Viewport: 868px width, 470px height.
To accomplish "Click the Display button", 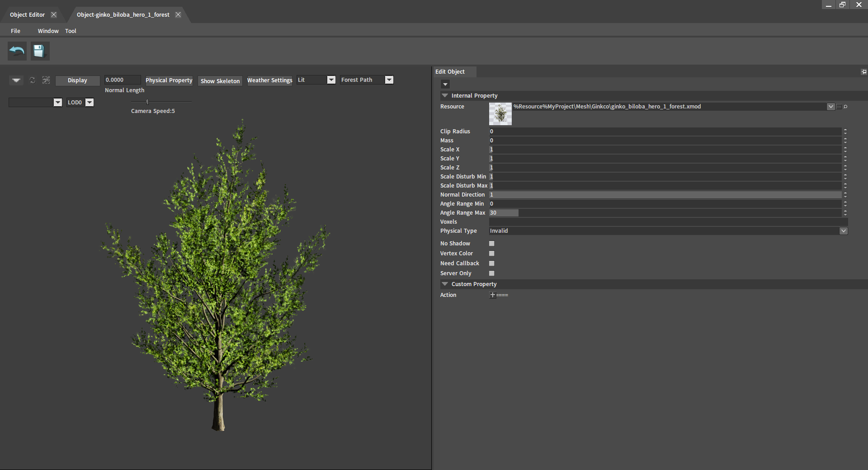I will (77, 80).
